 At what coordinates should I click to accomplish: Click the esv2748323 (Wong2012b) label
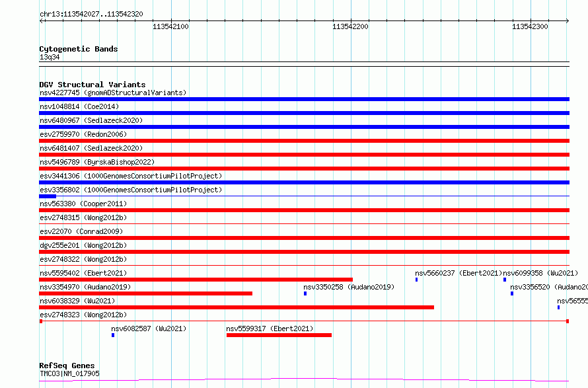coord(83,315)
